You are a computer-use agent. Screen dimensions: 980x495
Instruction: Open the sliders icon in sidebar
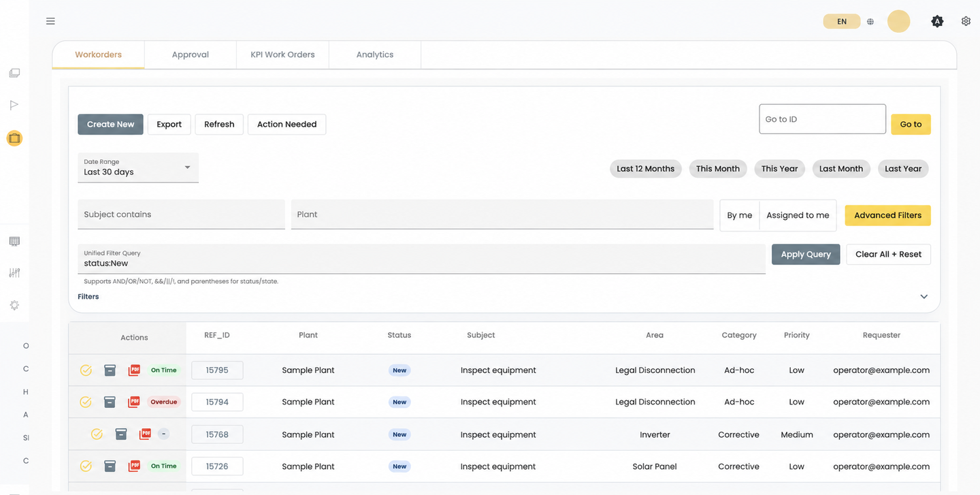[14, 273]
